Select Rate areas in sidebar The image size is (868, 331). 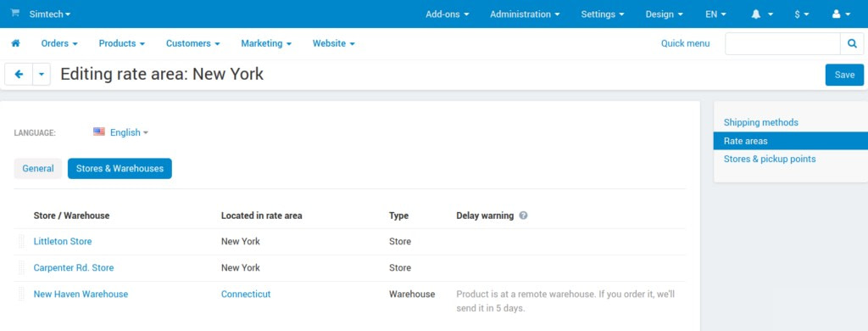791,141
